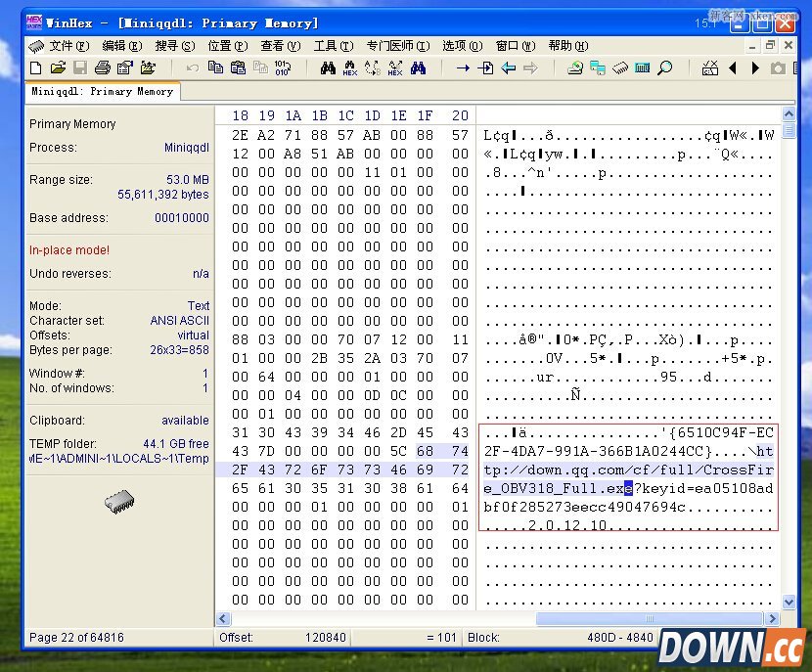
Task: Click the printer icon in the toolbar
Action: (103, 67)
